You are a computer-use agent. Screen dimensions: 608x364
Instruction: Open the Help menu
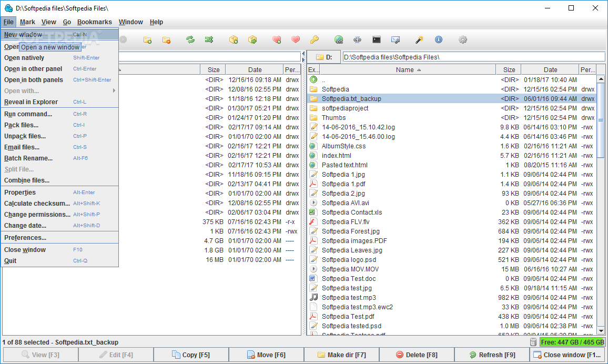[x=156, y=22]
